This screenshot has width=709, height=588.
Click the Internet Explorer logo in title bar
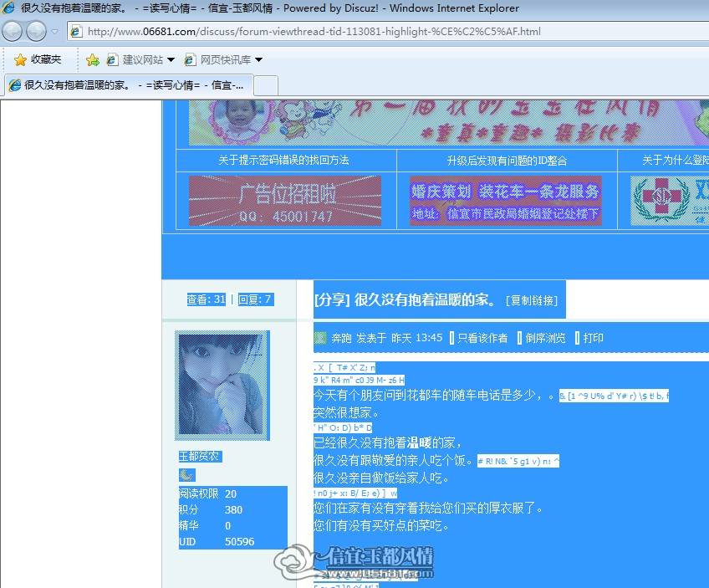click(8, 8)
